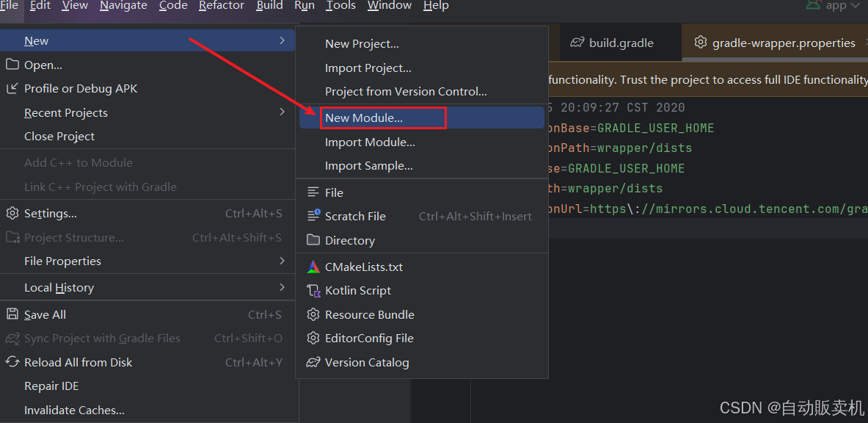Click the CMakeLists.txt triangle icon

(313, 267)
